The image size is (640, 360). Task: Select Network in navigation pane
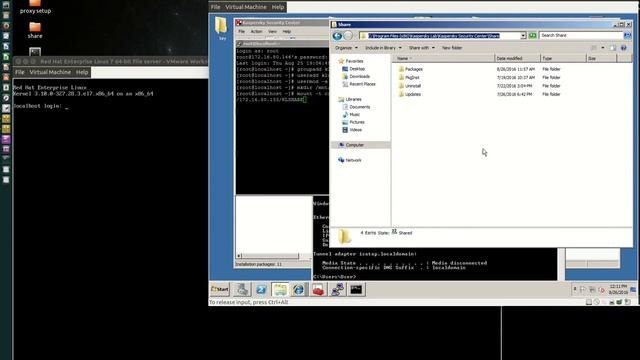click(353, 160)
